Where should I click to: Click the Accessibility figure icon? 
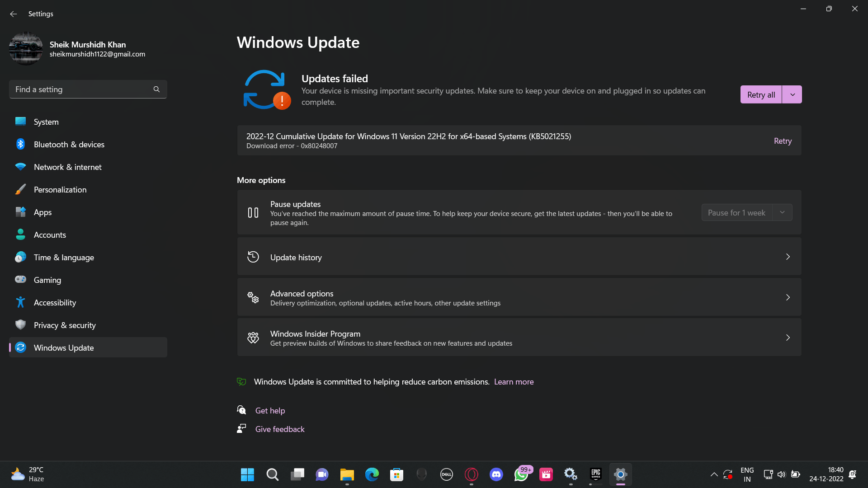click(20, 302)
